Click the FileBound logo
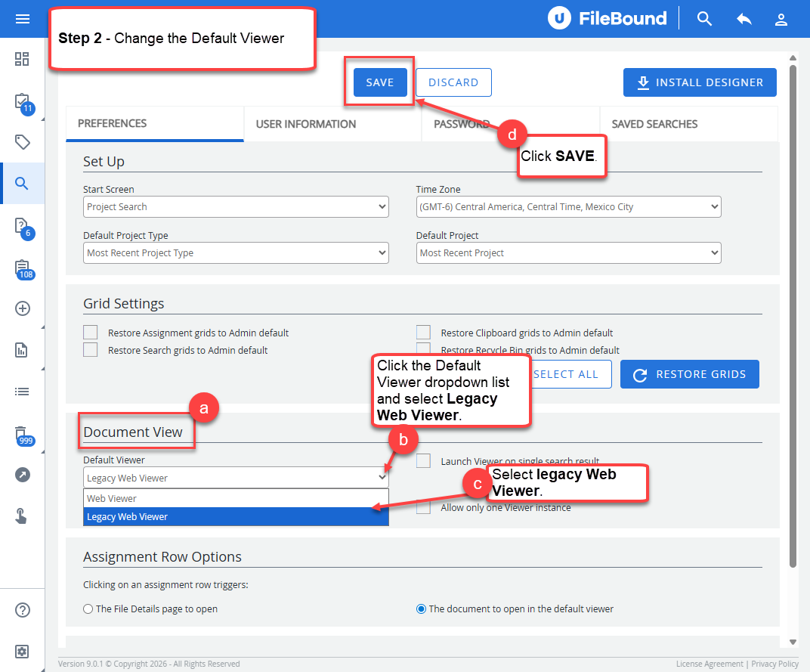Viewport: 810px width, 672px height. tap(607, 19)
